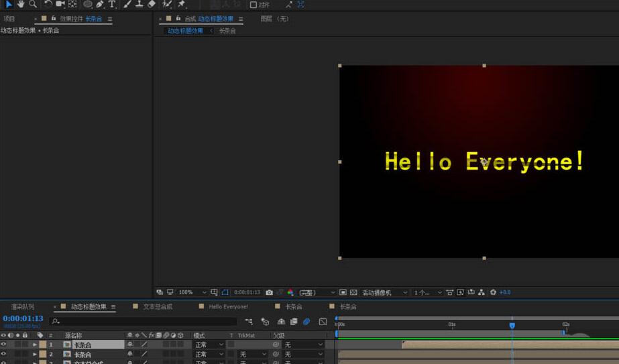The height and width of the screenshot is (364, 619).
Task: Click layer 1 label color swatch
Action: click(43, 345)
